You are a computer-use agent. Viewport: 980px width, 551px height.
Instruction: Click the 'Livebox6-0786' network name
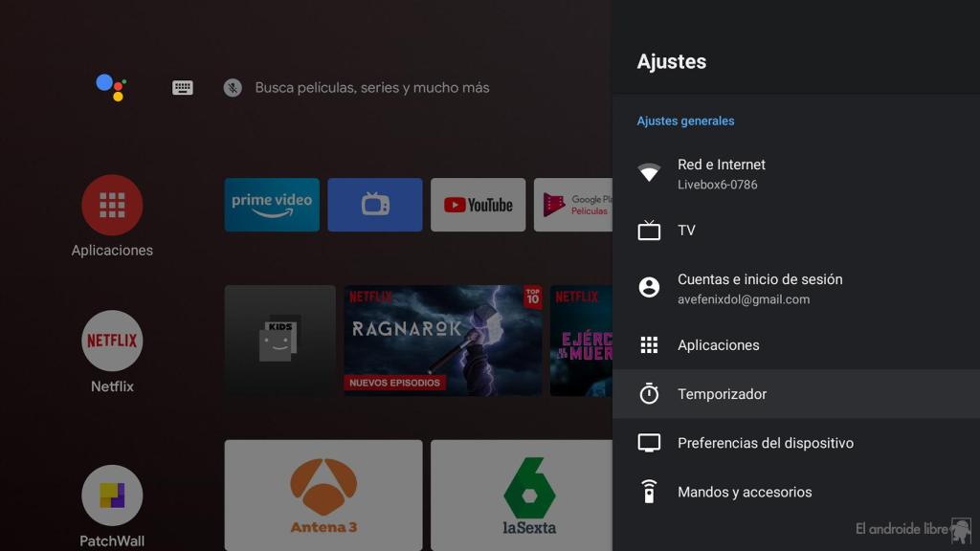pos(718,185)
